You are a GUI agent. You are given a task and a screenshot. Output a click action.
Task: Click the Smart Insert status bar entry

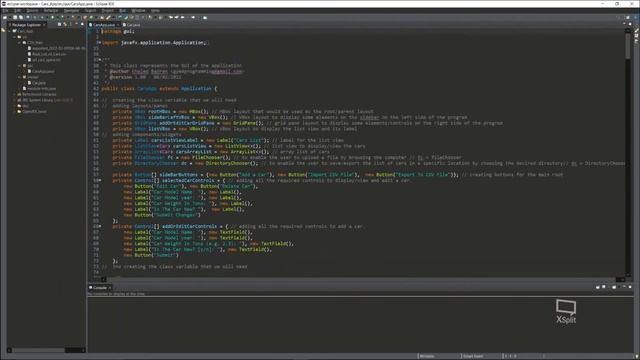pos(473,356)
